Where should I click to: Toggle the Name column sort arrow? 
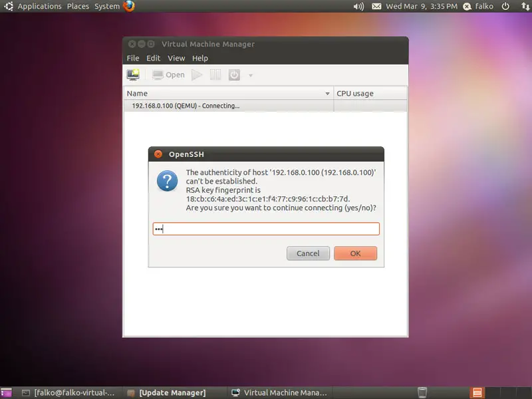(327, 94)
